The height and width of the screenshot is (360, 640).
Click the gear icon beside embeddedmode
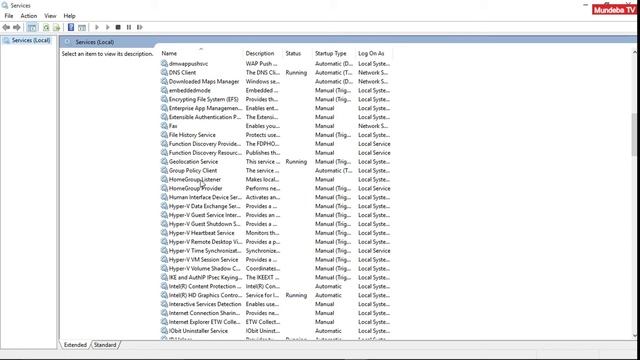(x=164, y=90)
